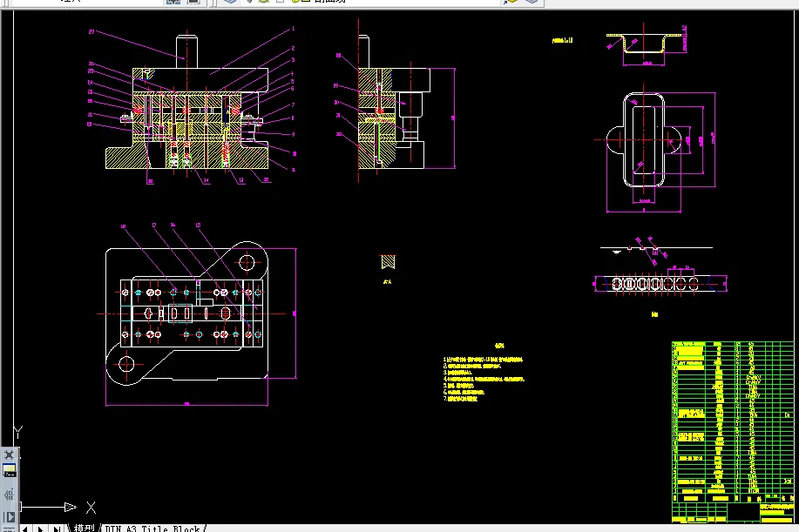
Task: Click the yellow window icon on the left palette strip
Action: coord(10,470)
